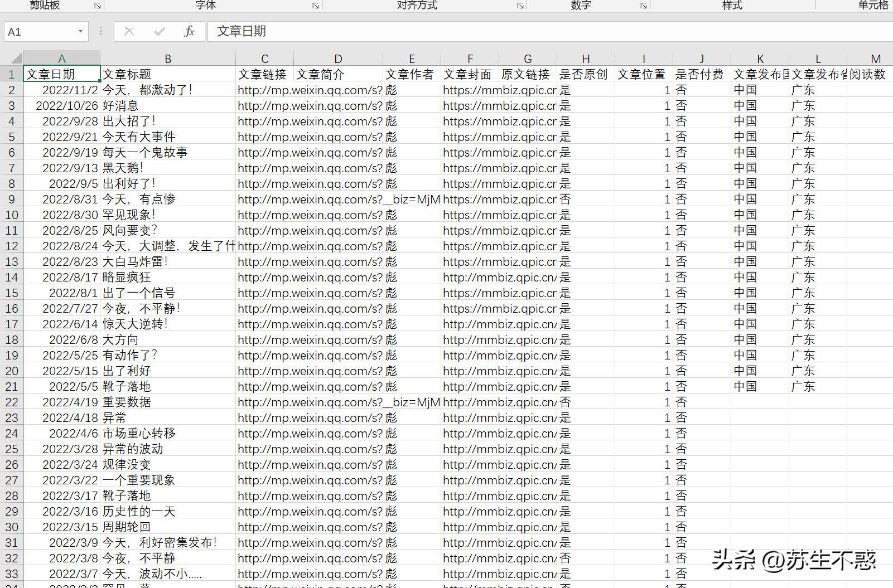This screenshot has width=893, height=588.
Task: Click the 中国 cell in row 2
Action: 760,90
